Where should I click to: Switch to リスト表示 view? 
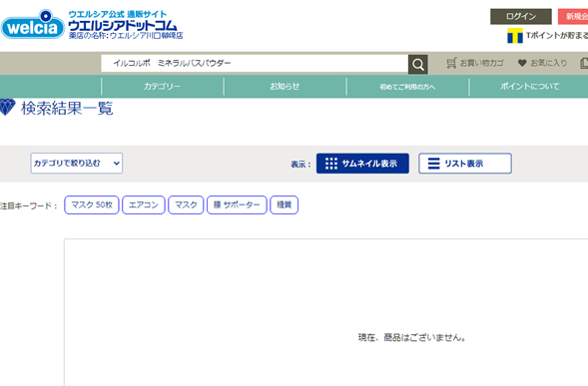click(465, 164)
